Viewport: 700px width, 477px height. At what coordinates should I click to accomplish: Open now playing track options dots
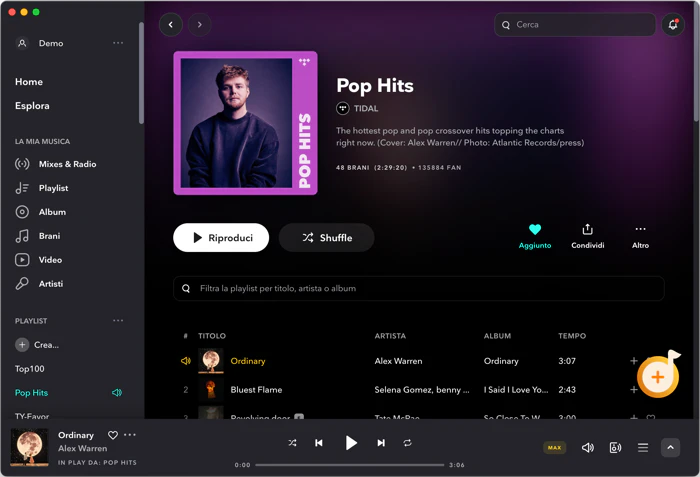pos(129,435)
